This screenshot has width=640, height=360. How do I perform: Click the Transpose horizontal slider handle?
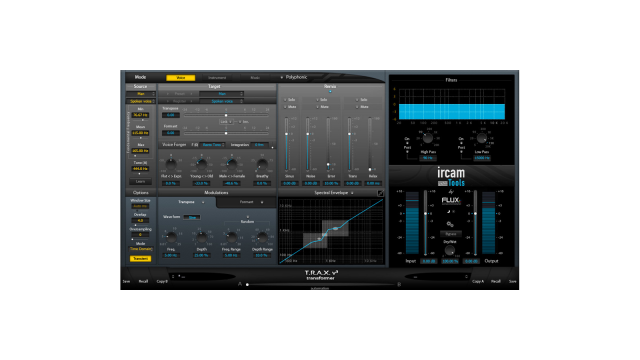(x=226, y=115)
